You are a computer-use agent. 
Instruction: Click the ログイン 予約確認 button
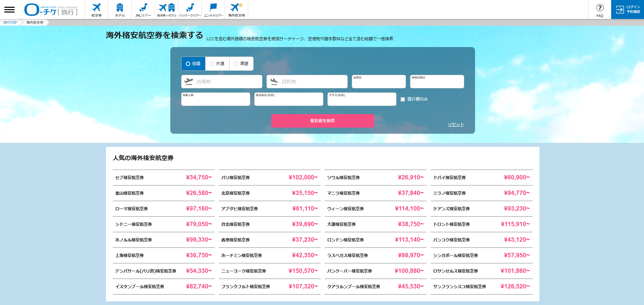627,9
